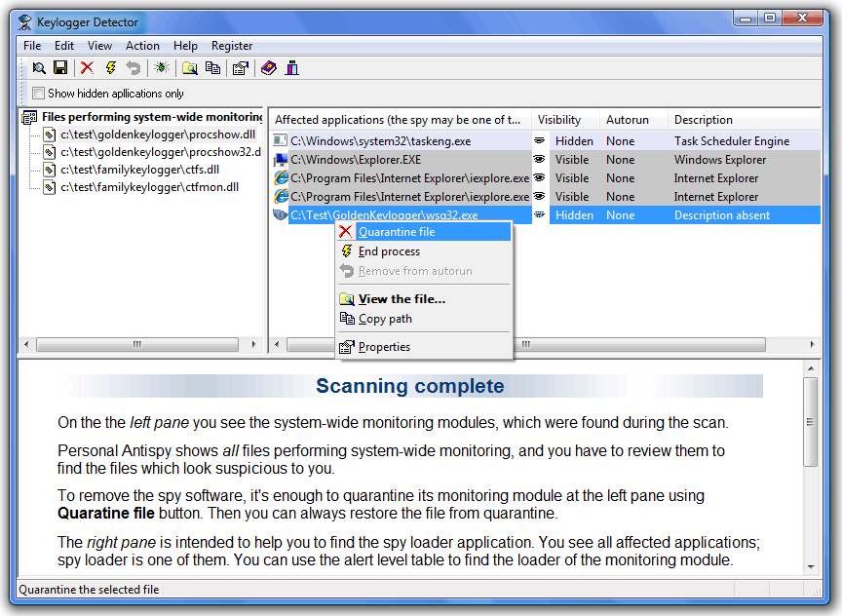Open the View file toolbar icon
Image resolution: width=842 pixels, height=616 pixels.
point(190,68)
